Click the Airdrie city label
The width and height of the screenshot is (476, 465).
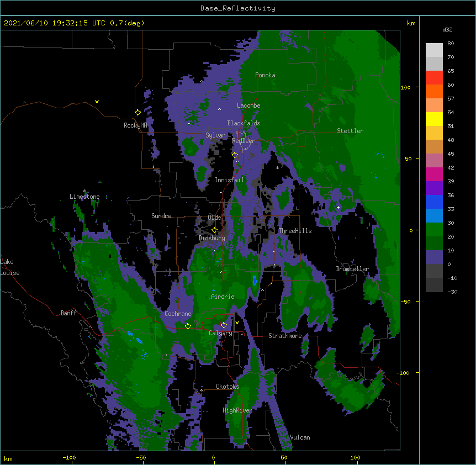pos(223,297)
